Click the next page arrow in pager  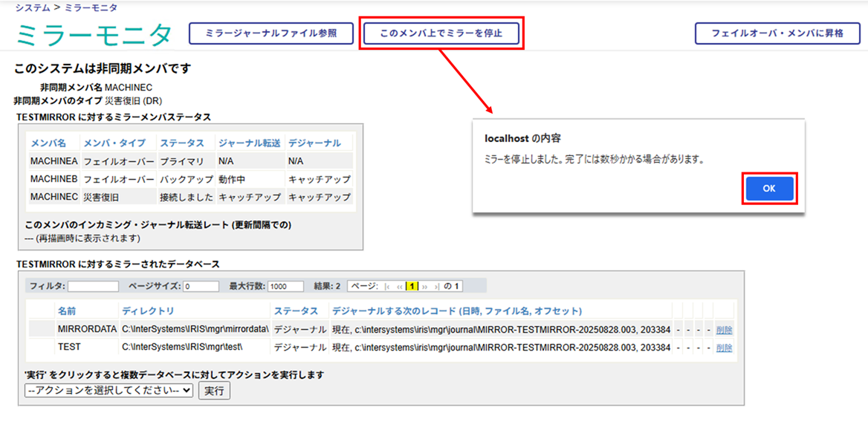point(425,286)
